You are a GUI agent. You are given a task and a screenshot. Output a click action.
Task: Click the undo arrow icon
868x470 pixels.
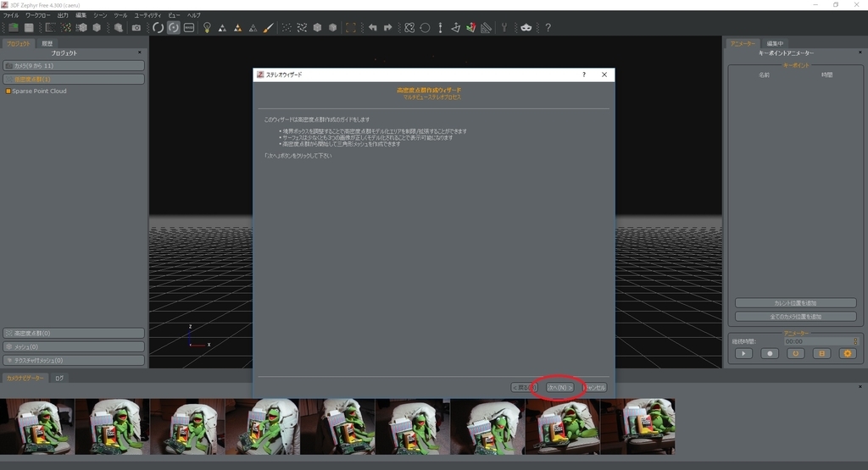coord(373,28)
